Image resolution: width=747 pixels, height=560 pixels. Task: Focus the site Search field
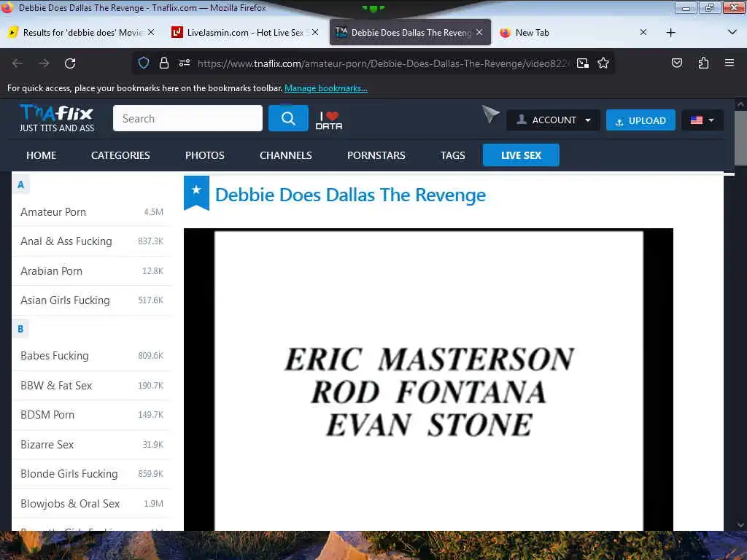pos(187,118)
